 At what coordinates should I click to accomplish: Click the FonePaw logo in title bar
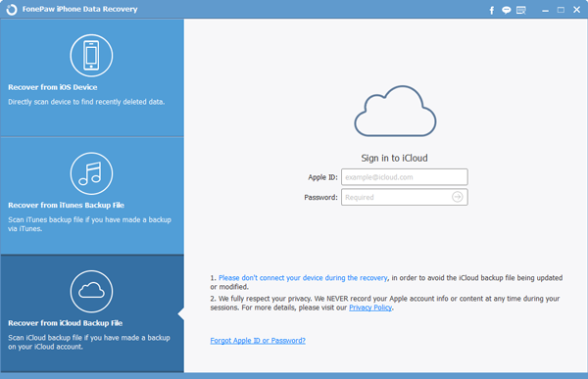12,10
